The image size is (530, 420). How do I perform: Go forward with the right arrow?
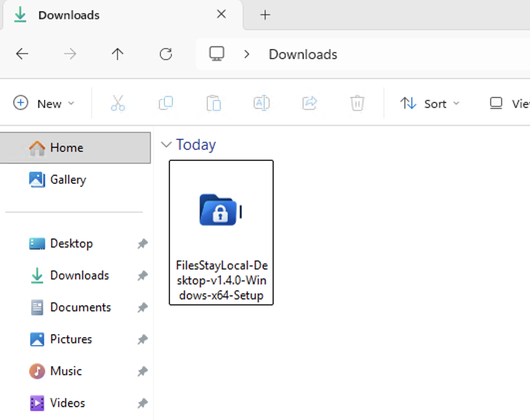tap(70, 54)
